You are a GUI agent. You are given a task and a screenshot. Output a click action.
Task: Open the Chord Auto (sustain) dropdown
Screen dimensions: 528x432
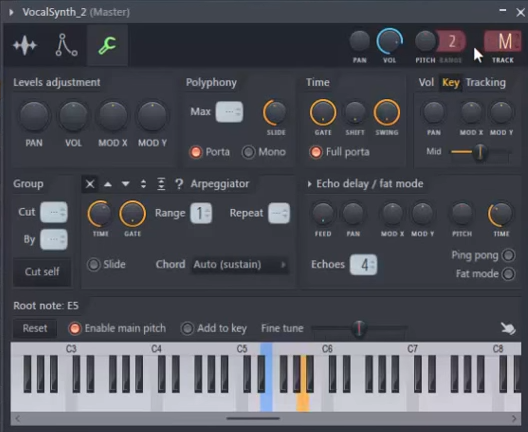239,265
